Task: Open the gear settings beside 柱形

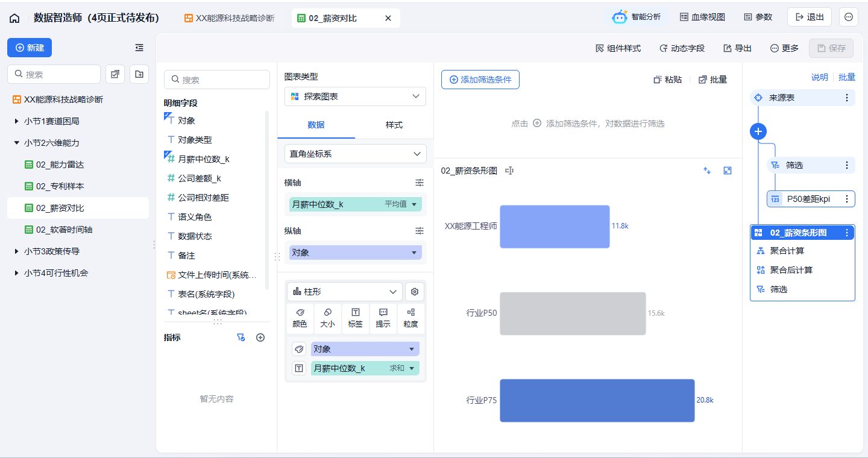Action: pyautogui.click(x=415, y=292)
